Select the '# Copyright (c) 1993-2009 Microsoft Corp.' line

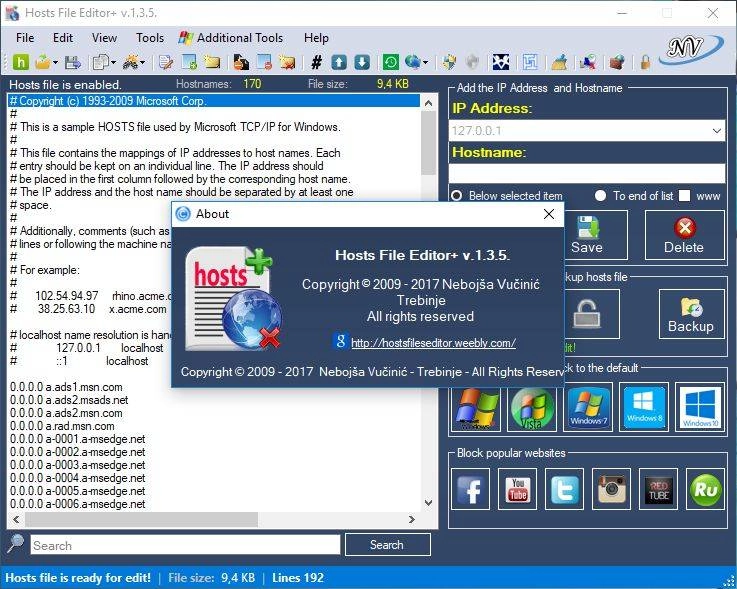(213, 101)
